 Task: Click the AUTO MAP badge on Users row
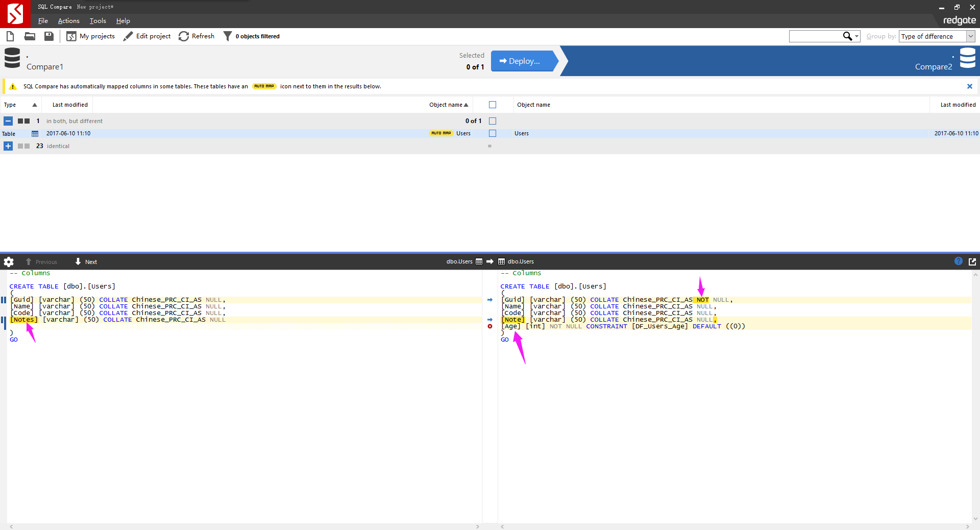441,133
